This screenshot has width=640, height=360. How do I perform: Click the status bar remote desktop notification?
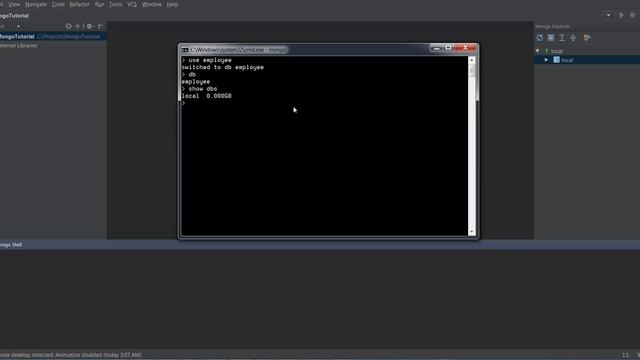(x=71, y=355)
